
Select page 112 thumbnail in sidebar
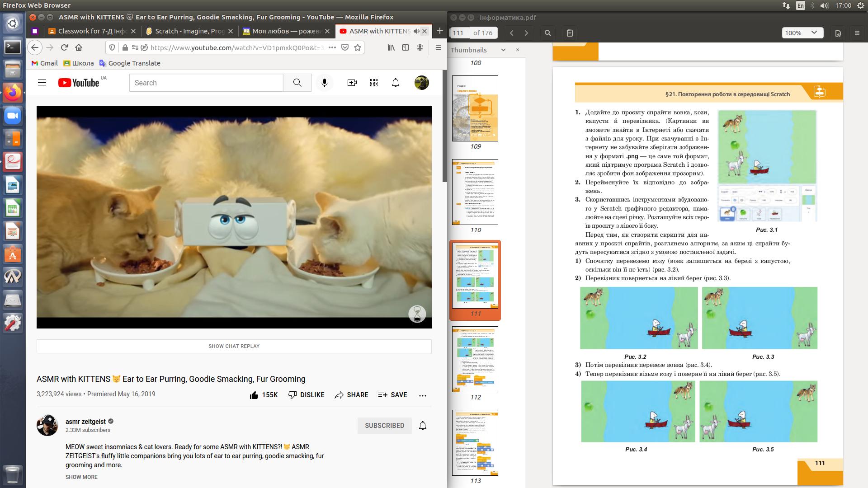coord(475,359)
